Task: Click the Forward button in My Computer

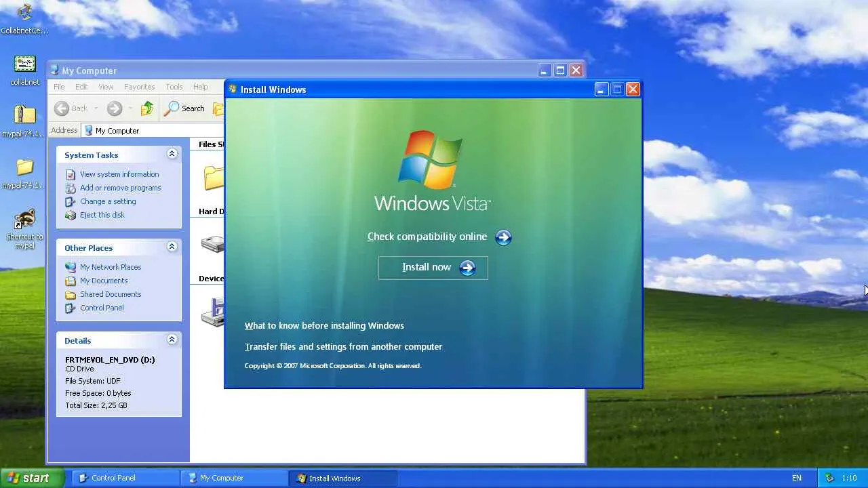Action: [114, 108]
